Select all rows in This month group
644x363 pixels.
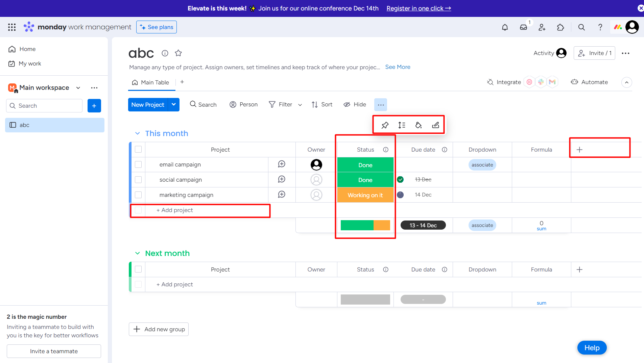pyautogui.click(x=138, y=149)
